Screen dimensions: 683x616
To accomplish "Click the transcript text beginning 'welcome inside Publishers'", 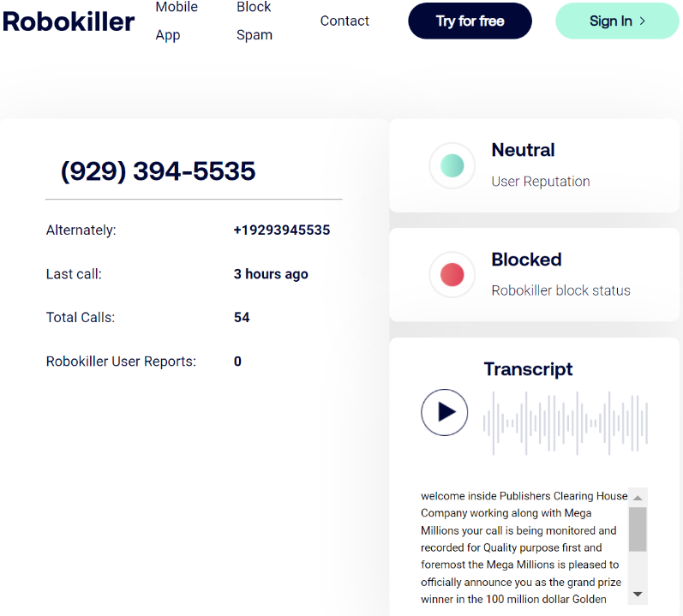I will (523, 547).
